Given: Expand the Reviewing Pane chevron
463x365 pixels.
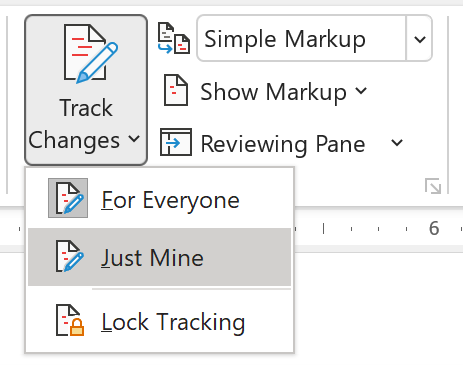Looking at the screenshot, I should pyautogui.click(x=397, y=143).
